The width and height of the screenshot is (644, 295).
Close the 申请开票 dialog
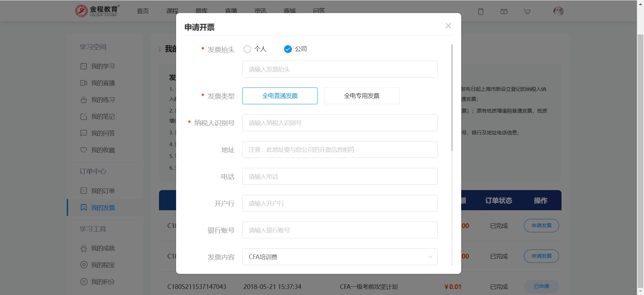point(448,26)
